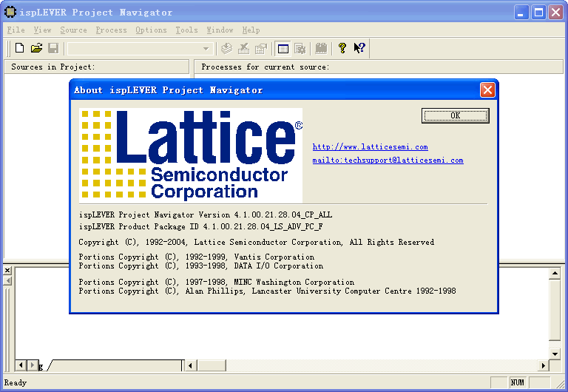Click the techsupport mailto link
Image resolution: width=568 pixels, height=392 pixels.
(x=388, y=160)
